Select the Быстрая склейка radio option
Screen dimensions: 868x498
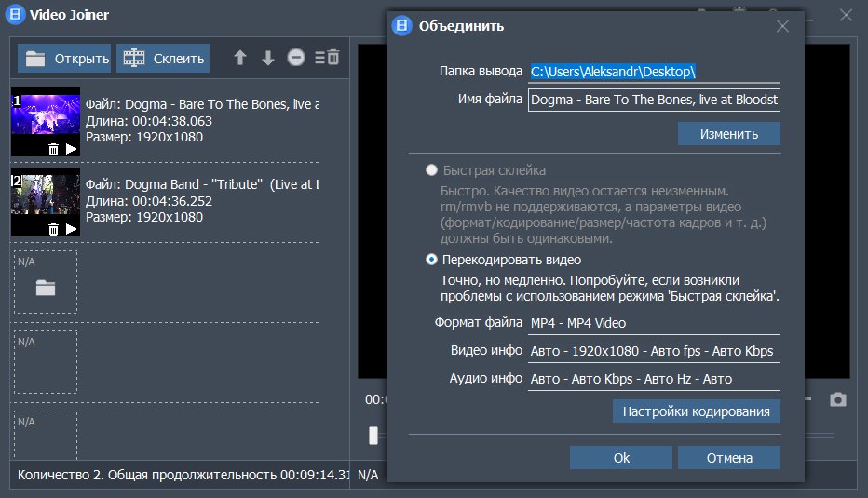(x=431, y=171)
